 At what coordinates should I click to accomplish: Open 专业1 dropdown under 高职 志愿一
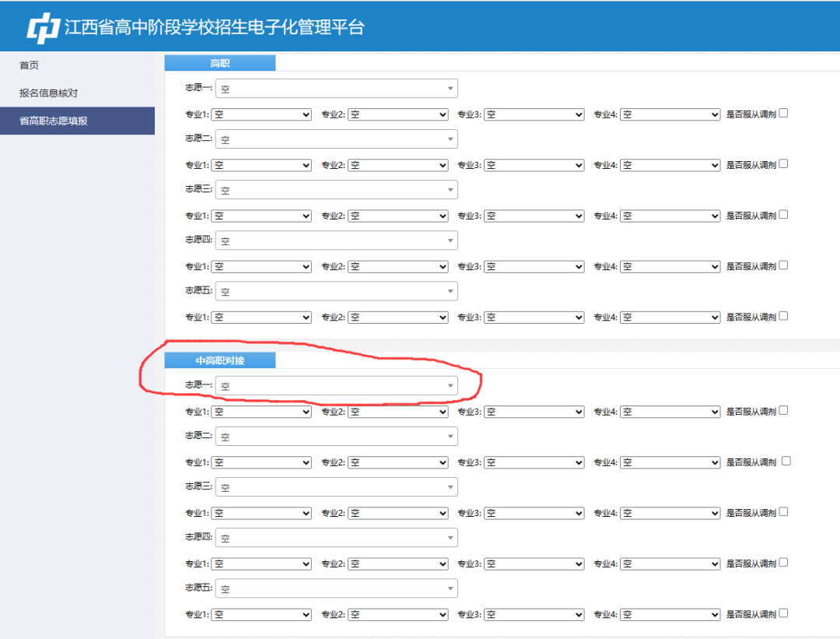click(x=261, y=114)
